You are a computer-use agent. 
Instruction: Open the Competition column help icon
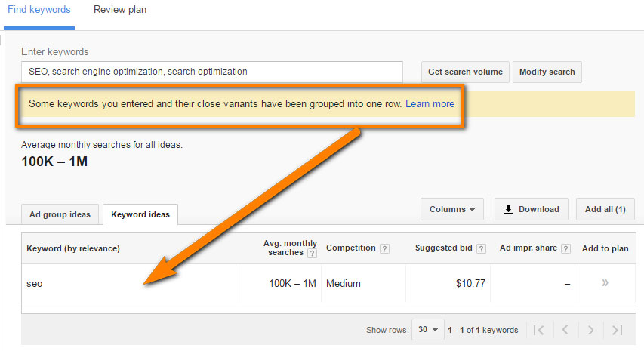[x=384, y=249]
